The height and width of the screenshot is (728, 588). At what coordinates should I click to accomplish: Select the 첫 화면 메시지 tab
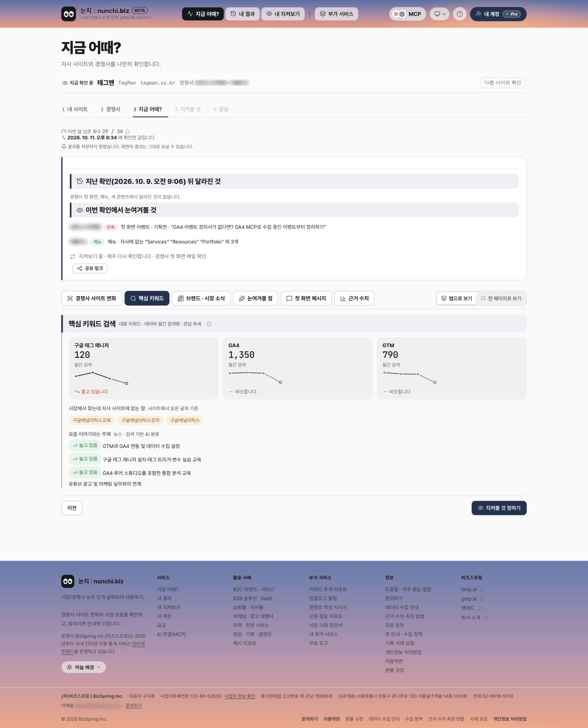tap(306, 298)
